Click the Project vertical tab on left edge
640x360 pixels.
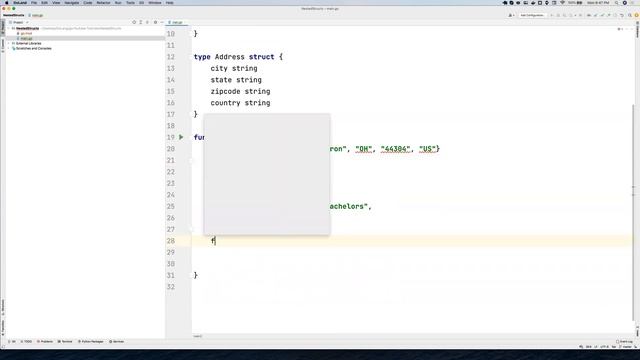pos(2,27)
